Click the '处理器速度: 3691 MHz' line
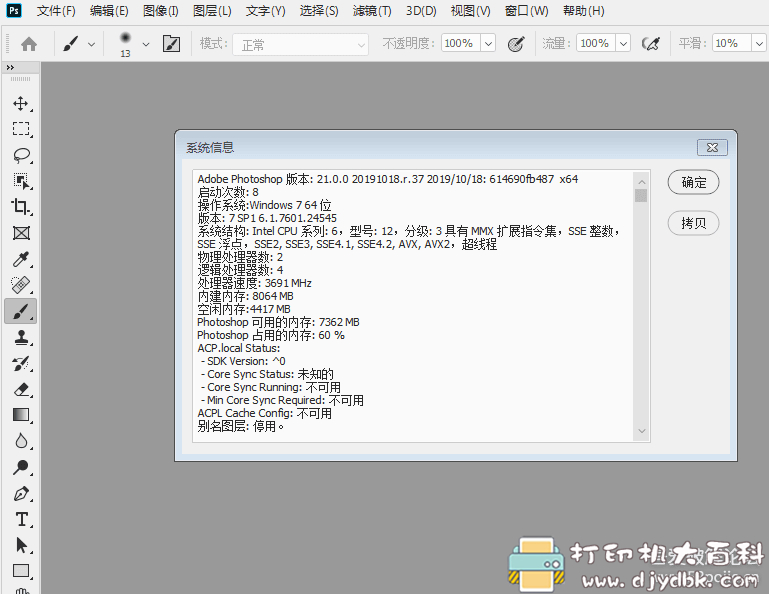The image size is (769, 594). [255, 283]
